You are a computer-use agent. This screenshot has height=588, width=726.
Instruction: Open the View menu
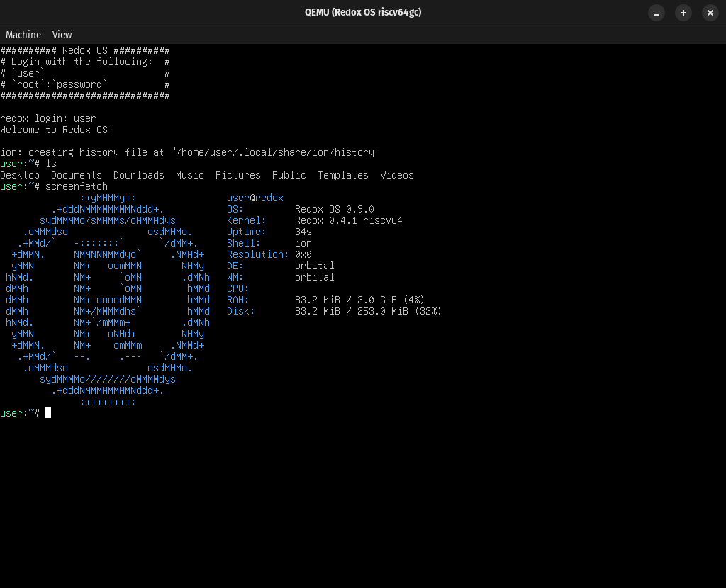pos(62,35)
